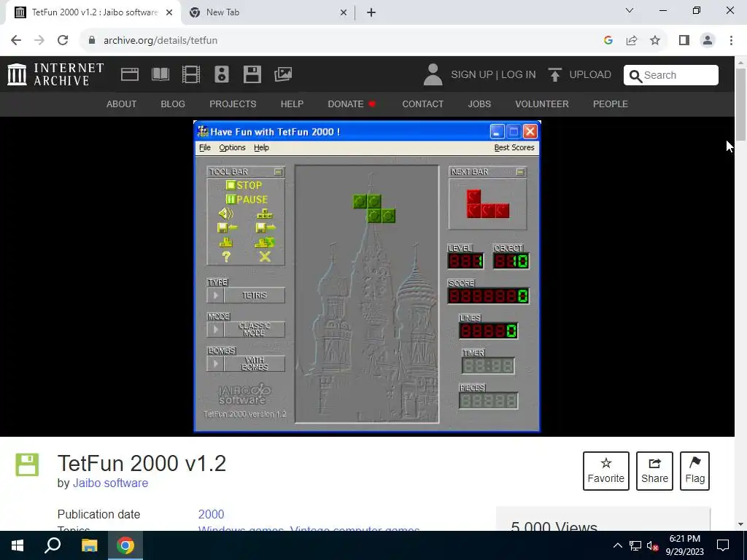Reload the page in Chrome
The image size is (747, 560).
(x=63, y=41)
